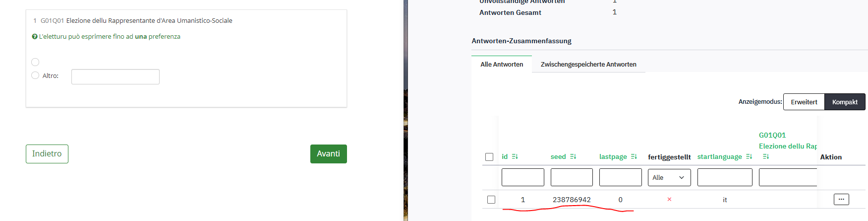The image size is (868, 221).
Task: Switch to Alle Antworten tab
Action: [502, 64]
